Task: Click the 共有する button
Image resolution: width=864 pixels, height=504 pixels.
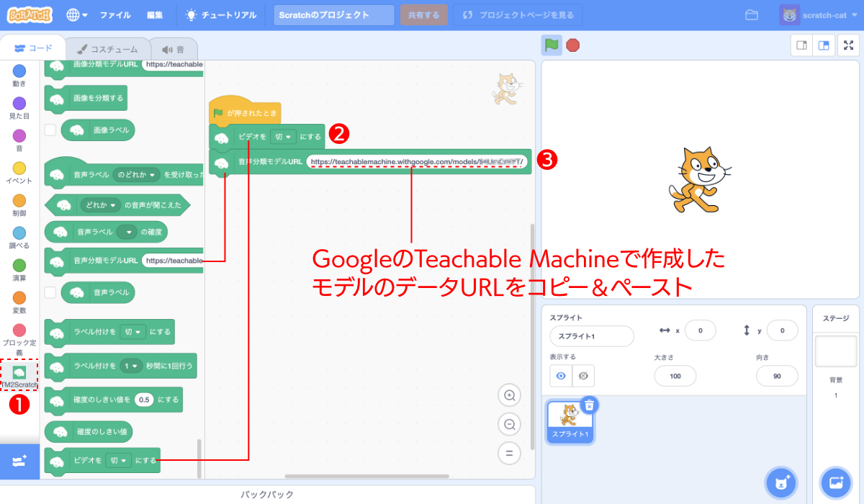Action: [423, 14]
